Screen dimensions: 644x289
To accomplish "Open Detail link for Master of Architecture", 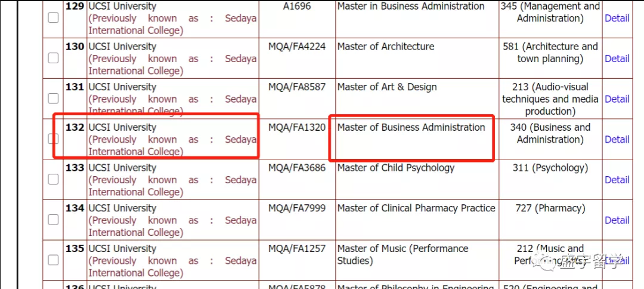I will tap(617, 59).
